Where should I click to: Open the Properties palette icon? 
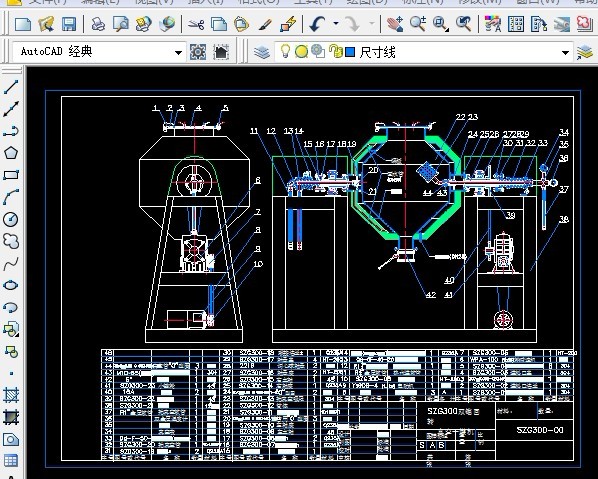(x=492, y=24)
